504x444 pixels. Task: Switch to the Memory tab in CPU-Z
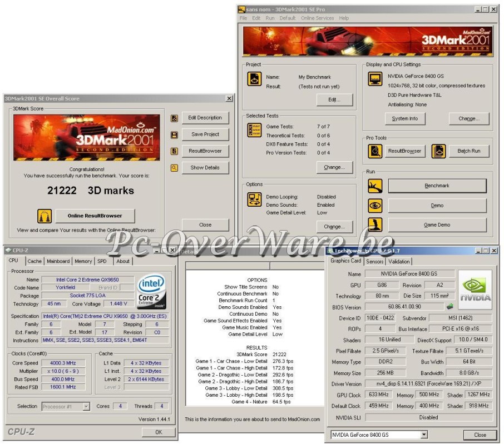(x=83, y=261)
